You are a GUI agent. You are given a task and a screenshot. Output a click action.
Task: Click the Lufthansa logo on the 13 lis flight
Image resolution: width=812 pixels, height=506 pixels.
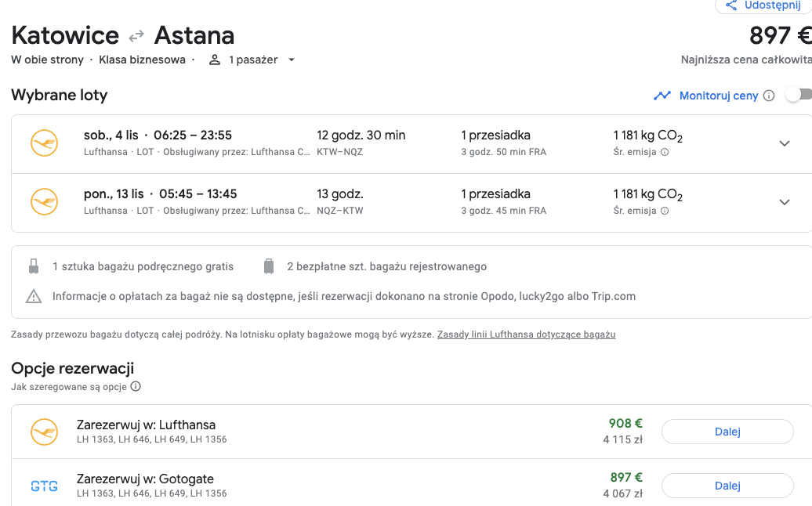point(44,202)
